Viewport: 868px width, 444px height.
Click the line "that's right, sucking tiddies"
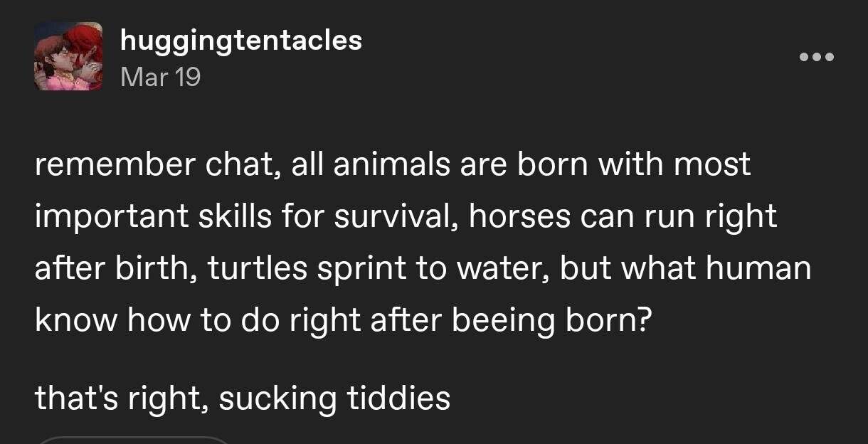click(243, 398)
